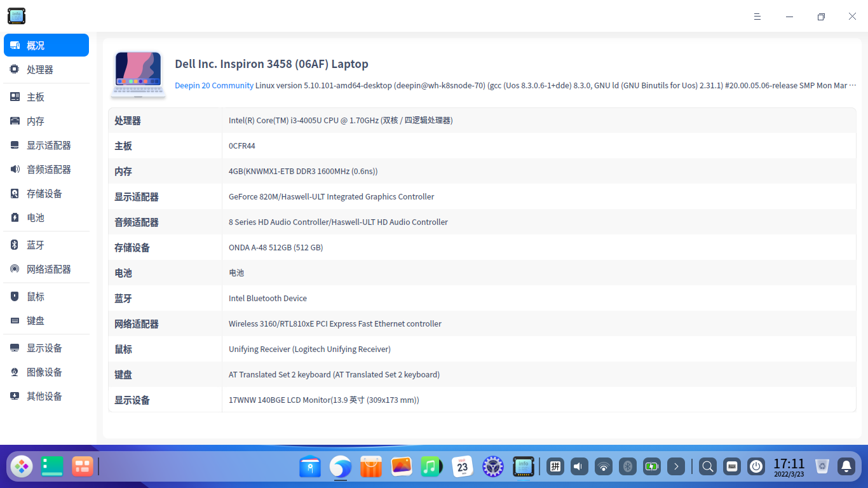Open the image viewer dock icon

pyautogui.click(x=402, y=467)
